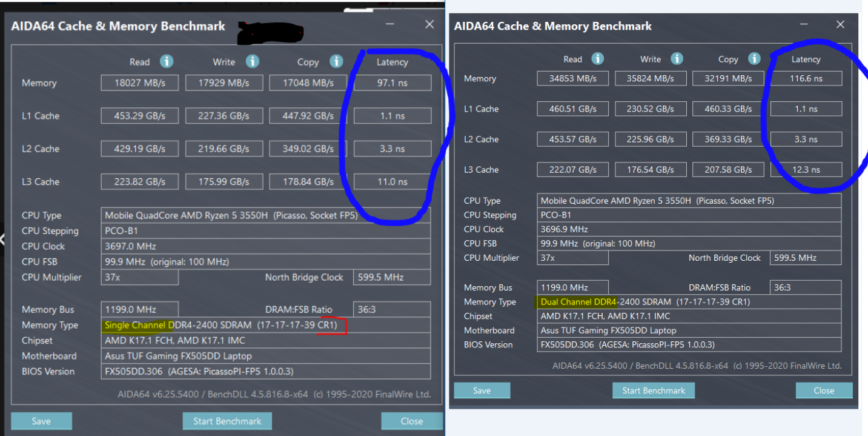Click the X of left window title bar
The height and width of the screenshot is (436, 868).
point(429,24)
